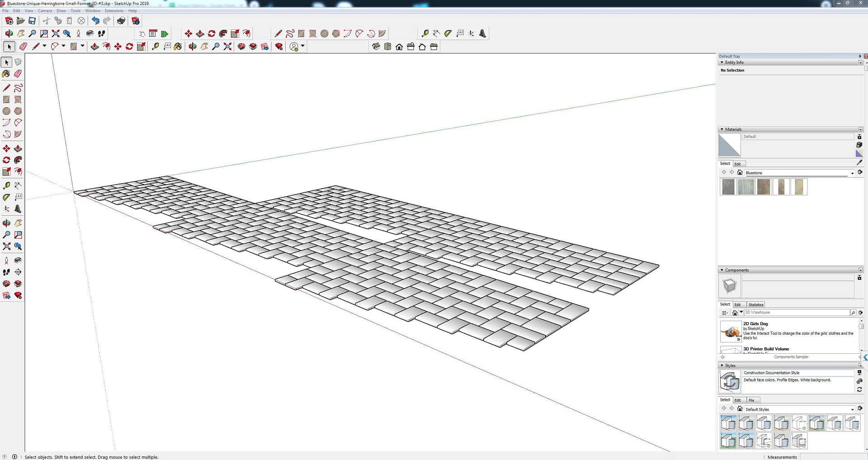The width and height of the screenshot is (868, 460).
Task: Select the Paint Bucket tool in left toolbar
Action: pyautogui.click(x=6, y=74)
